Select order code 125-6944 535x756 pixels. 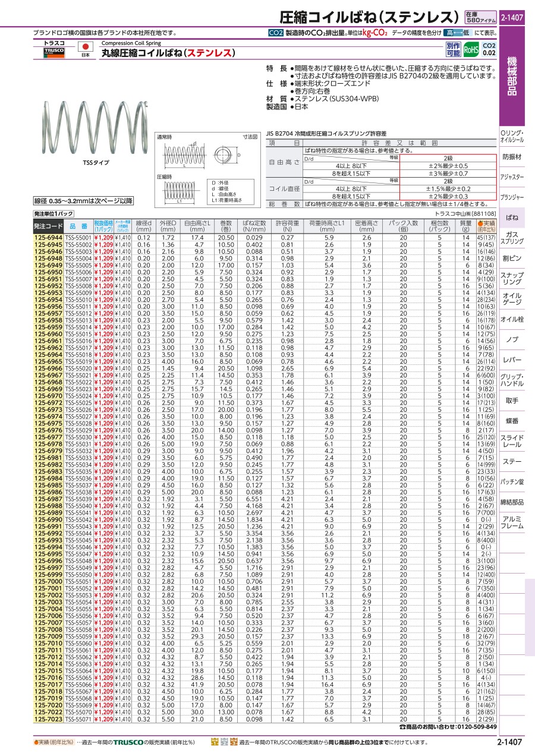[48, 238]
